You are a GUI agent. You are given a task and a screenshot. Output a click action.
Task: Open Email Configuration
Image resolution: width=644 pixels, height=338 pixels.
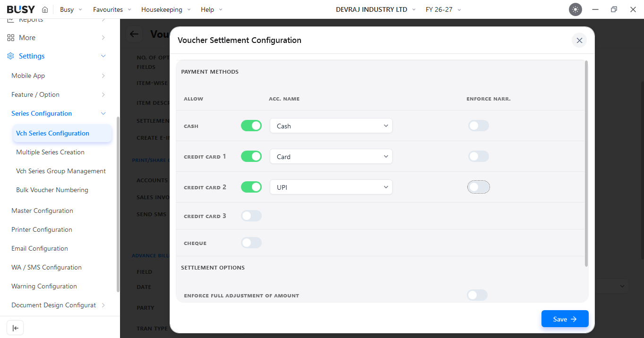point(40,248)
